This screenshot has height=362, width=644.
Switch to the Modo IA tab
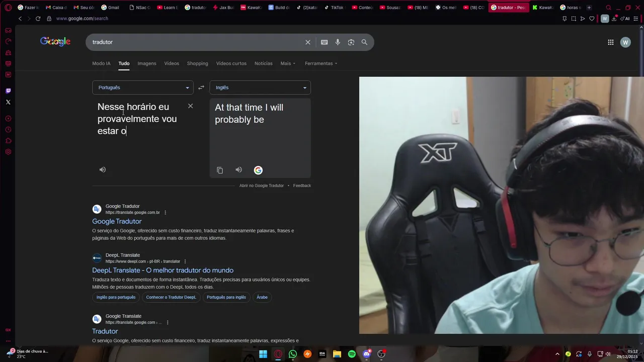coord(101,63)
